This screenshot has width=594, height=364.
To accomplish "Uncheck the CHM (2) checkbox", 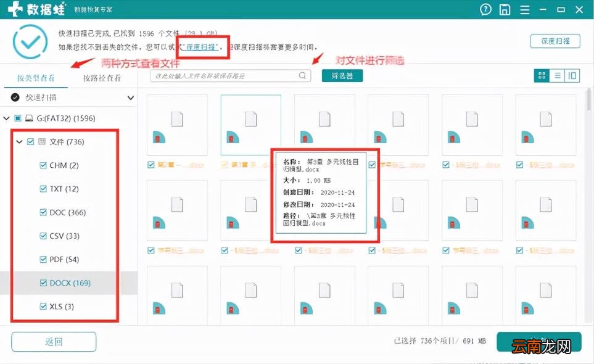I will coord(43,165).
